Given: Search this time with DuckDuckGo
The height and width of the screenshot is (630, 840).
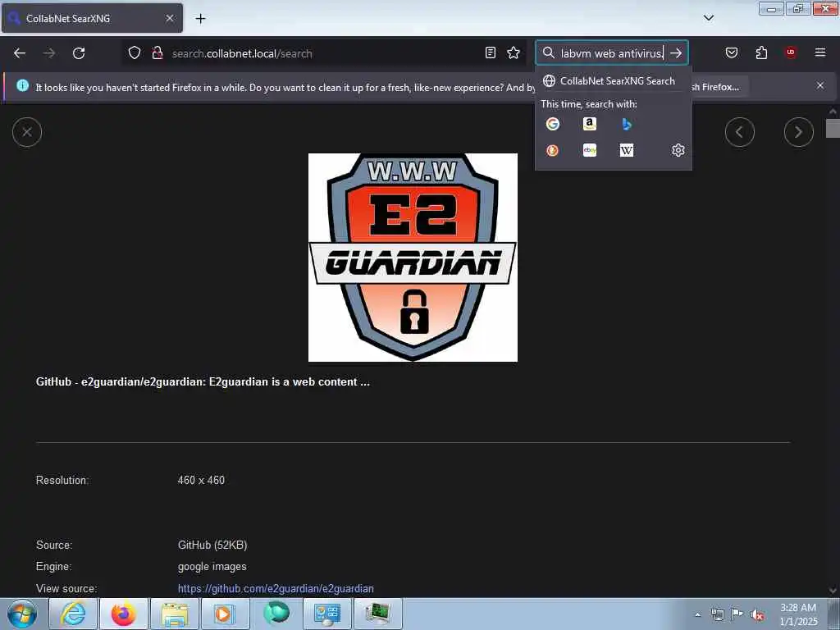Looking at the screenshot, I should click(x=553, y=151).
